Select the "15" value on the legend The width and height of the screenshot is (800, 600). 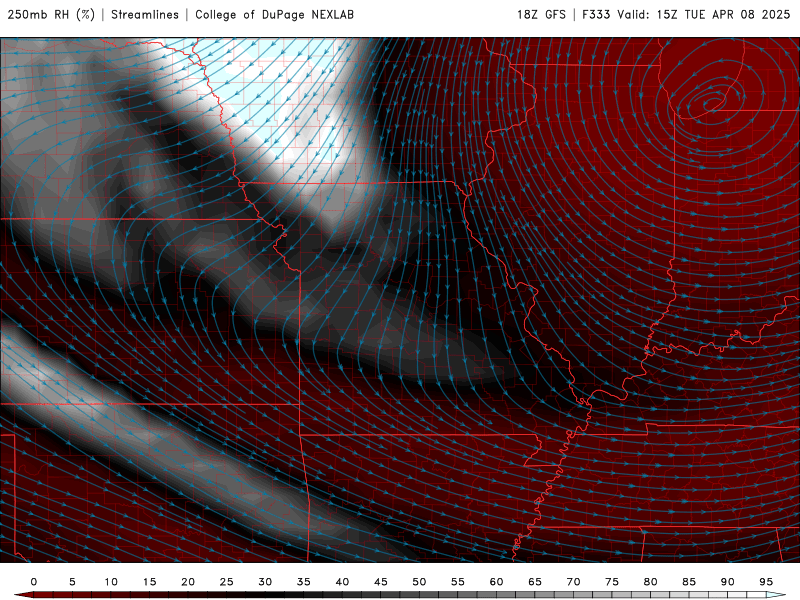[x=149, y=582]
